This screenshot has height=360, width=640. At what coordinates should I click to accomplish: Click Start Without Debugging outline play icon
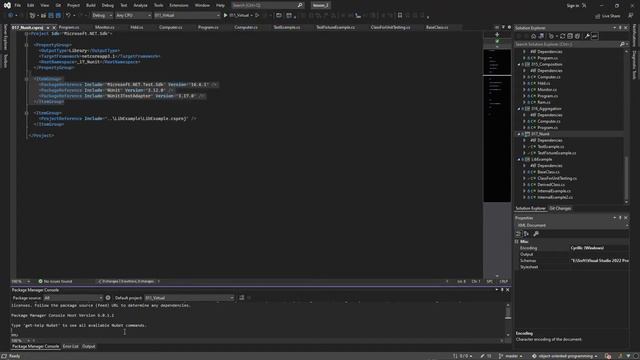257,16
